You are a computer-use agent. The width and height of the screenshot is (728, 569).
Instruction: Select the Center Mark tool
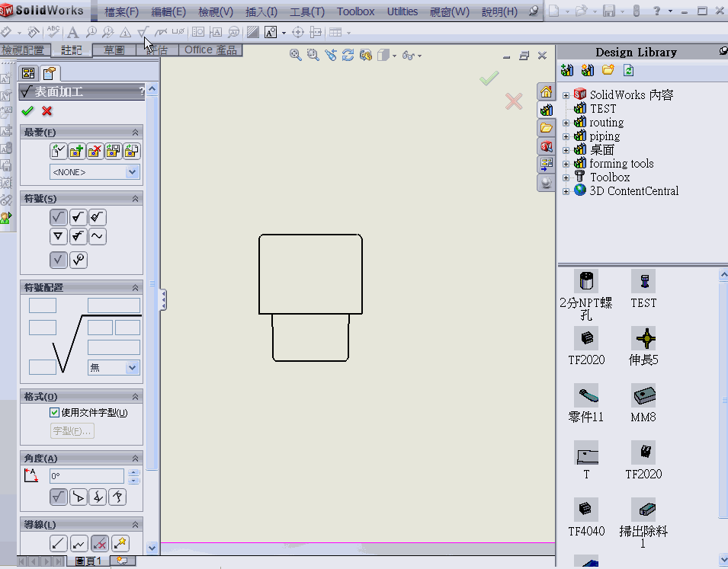tap(297, 32)
